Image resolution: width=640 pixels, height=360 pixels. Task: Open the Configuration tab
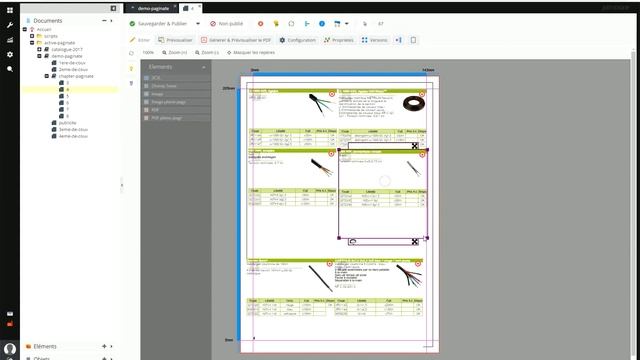298,40
